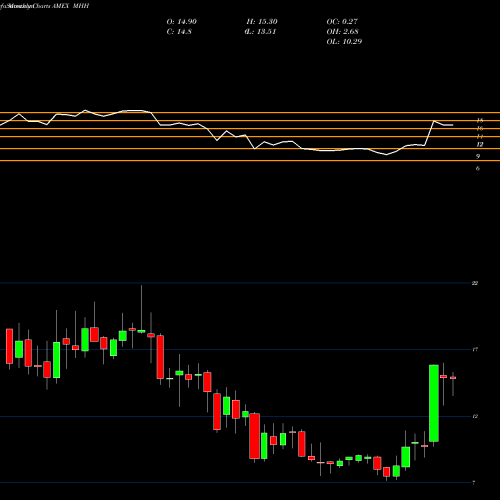Click the tallest green candlestick near the right
This screenshot has width=500, height=500.
(x=434, y=403)
